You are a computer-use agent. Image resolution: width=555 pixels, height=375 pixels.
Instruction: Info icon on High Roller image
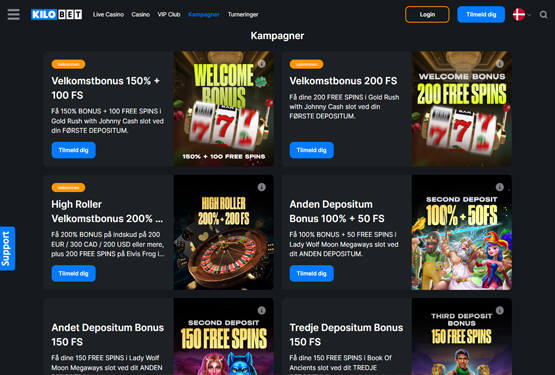coord(262,187)
